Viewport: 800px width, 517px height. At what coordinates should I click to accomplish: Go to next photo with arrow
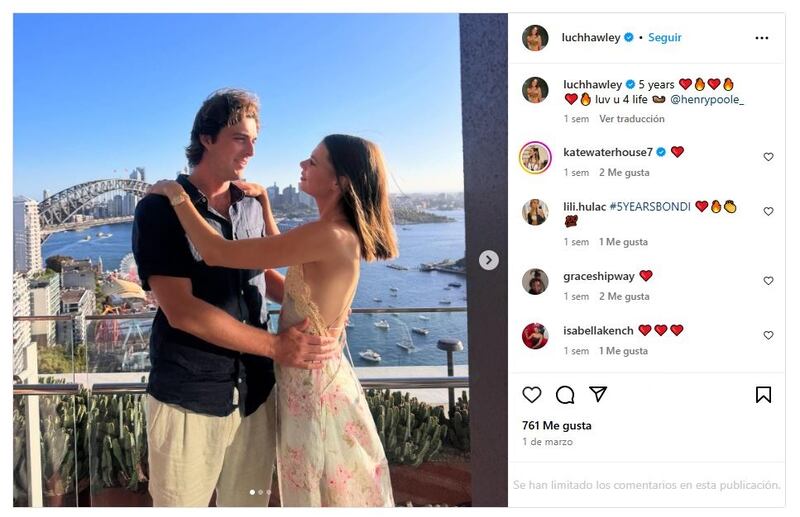click(488, 260)
